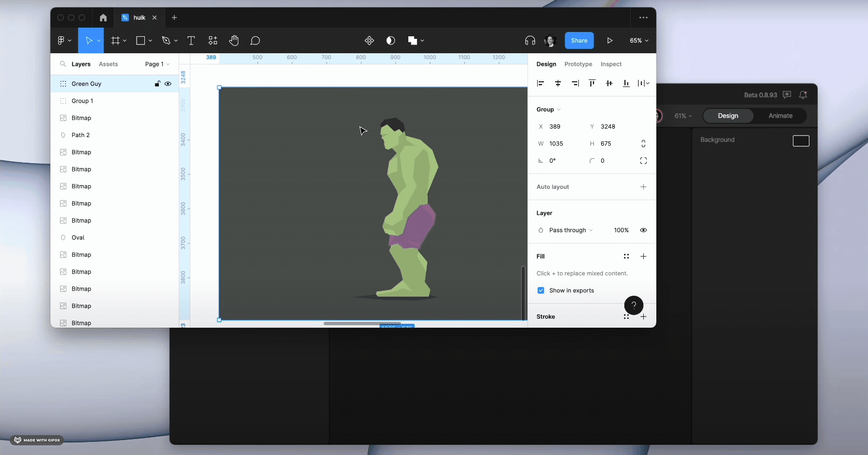Click the Boolean union icon
Viewport: 868px width, 455px height.
click(412, 41)
